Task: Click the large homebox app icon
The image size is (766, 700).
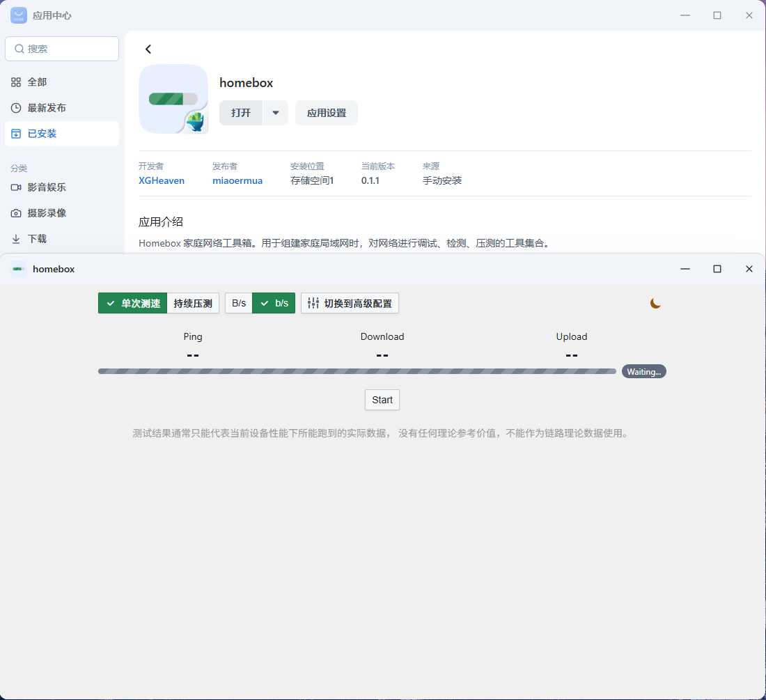Action: 173,99
